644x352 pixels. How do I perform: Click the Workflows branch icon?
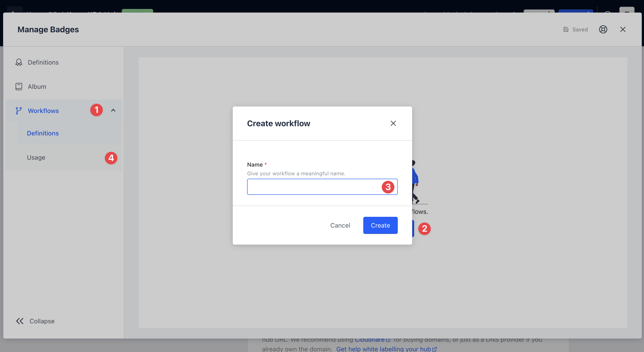click(19, 111)
